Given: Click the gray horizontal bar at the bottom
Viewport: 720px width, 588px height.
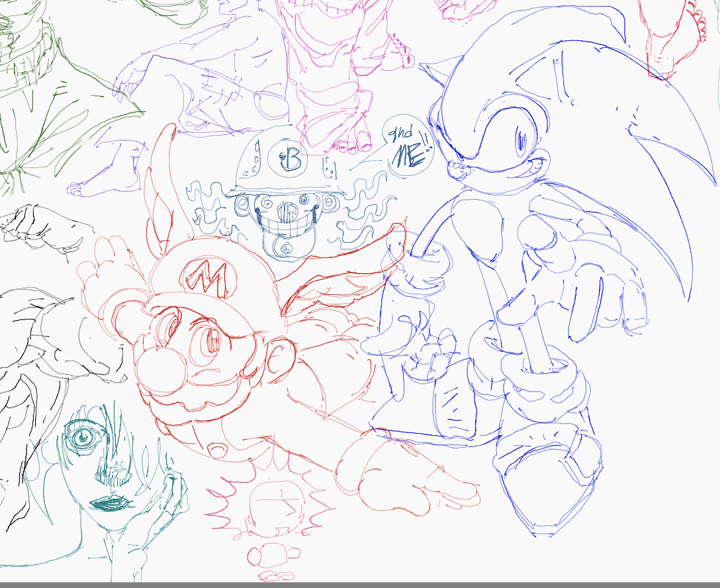Looking at the screenshot, I should [360, 585].
